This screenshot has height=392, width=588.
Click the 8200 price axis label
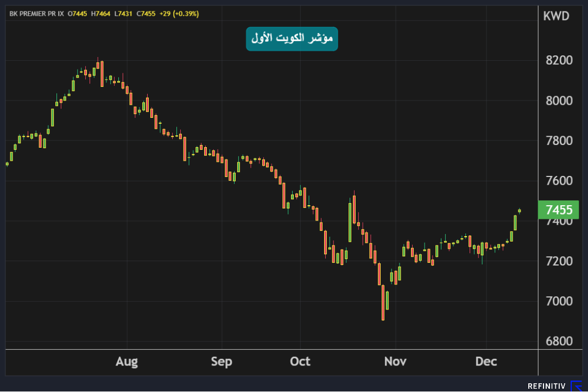[x=559, y=60]
